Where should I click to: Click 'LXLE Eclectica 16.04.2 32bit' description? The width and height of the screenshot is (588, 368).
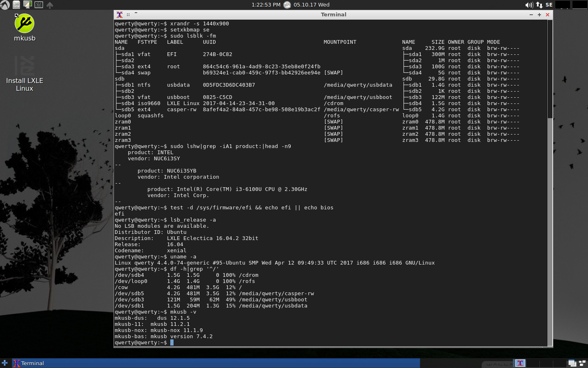(x=213, y=238)
